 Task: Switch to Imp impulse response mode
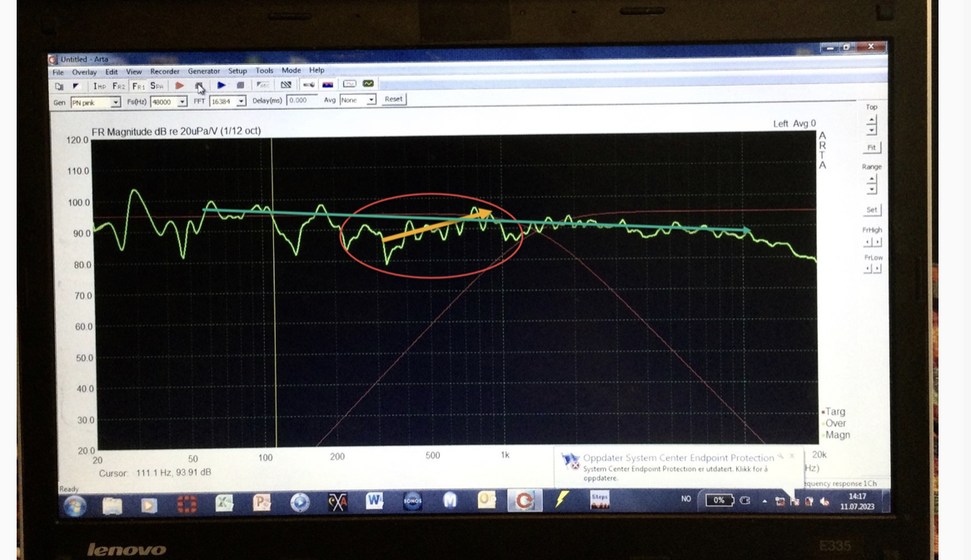99,86
